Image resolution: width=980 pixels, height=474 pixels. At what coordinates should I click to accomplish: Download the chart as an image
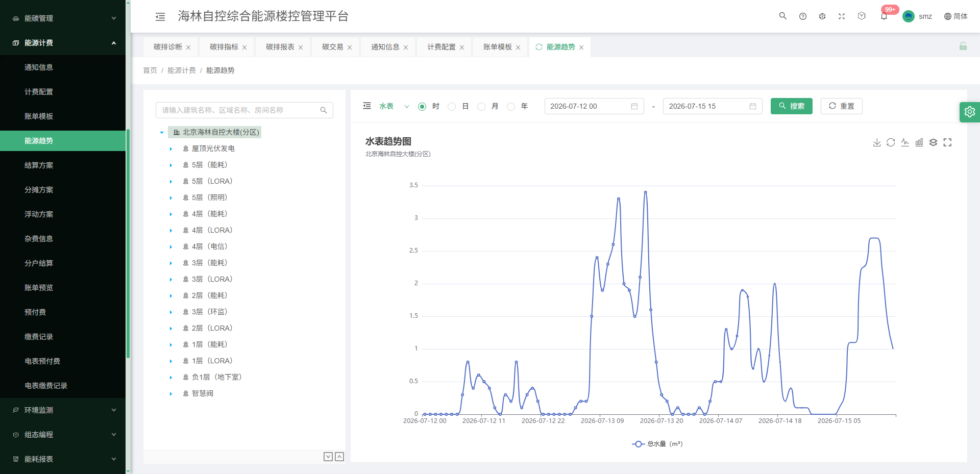877,142
